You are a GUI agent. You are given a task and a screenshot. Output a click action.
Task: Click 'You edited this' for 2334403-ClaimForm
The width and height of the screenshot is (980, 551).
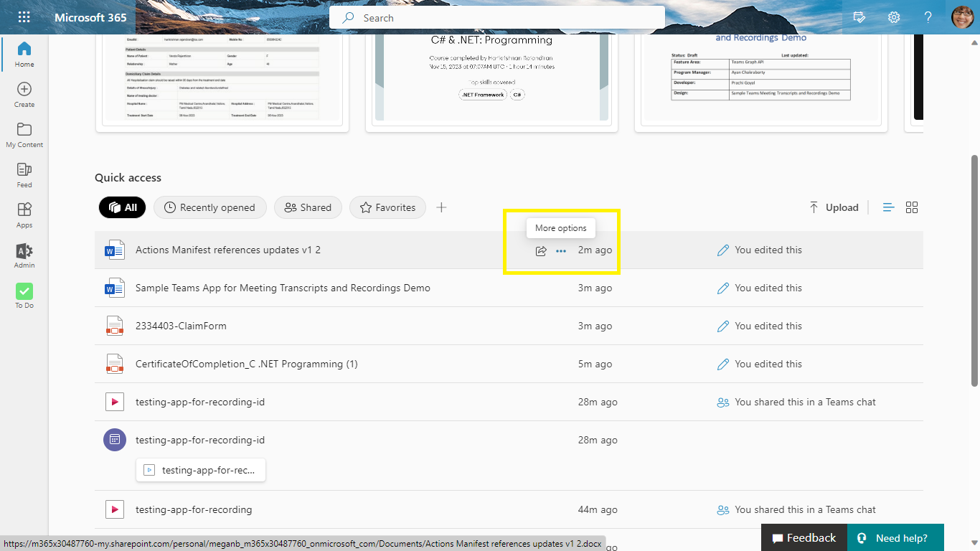tap(768, 326)
